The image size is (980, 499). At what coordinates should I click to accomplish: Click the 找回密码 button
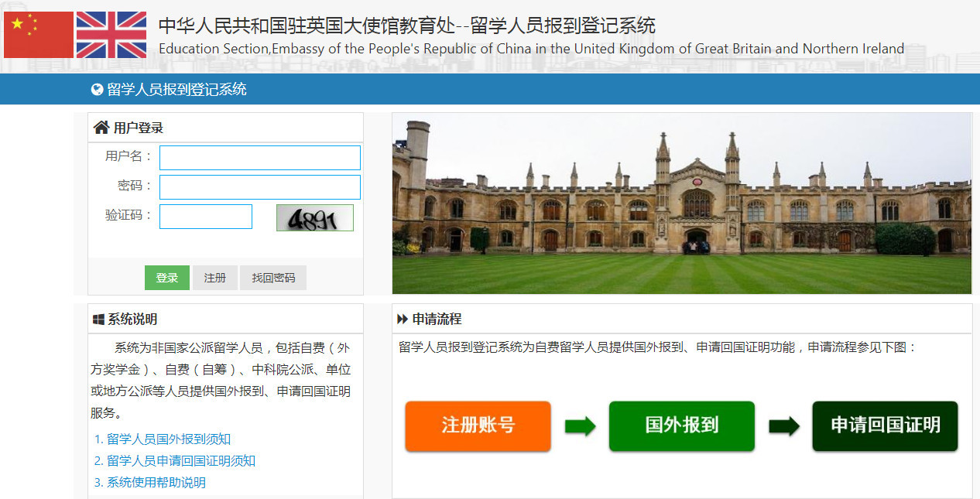(x=273, y=278)
